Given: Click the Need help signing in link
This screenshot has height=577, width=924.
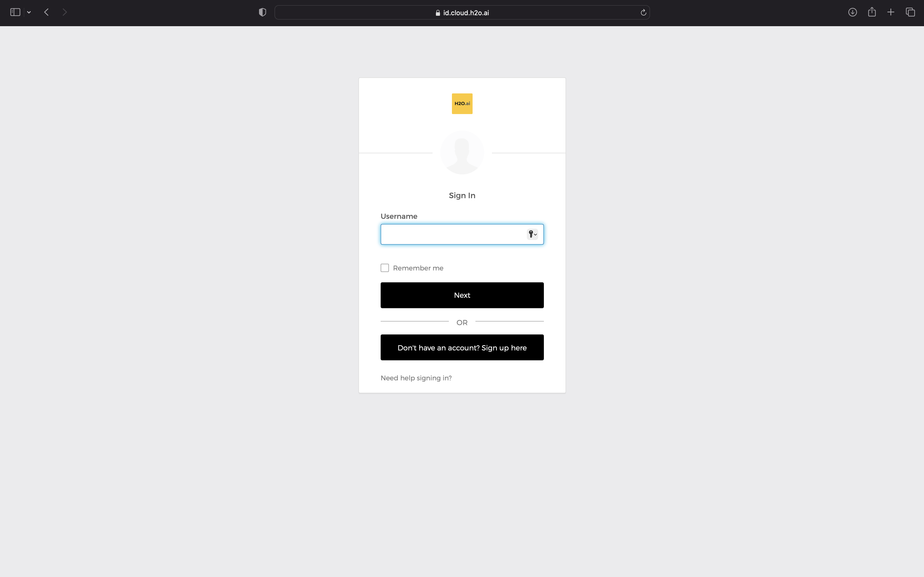Looking at the screenshot, I should (416, 378).
